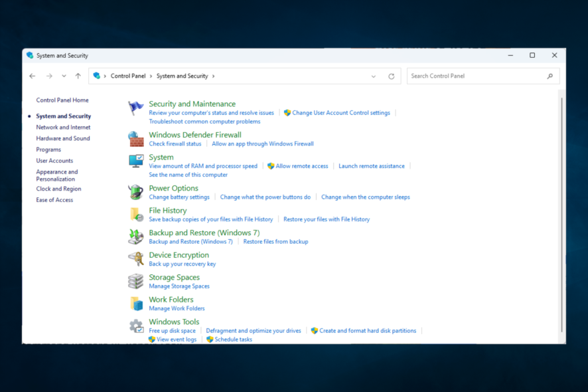This screenshot has height=392, width=588.
Task: Click the Windows Defender Firewall brick wall icon
Action: point(135,140)
